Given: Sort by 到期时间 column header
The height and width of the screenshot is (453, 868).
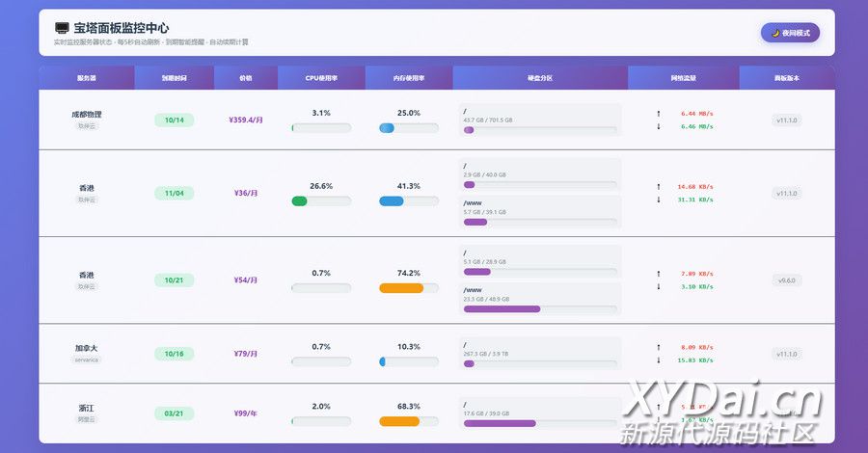Looking at the screenshot, I should [175, 77].
